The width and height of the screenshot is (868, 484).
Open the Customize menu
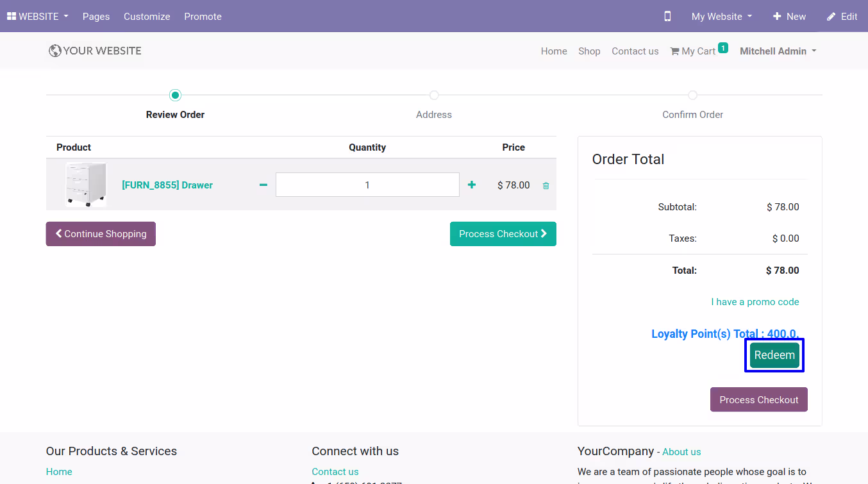pyautogui.click(x=147, y=16)
